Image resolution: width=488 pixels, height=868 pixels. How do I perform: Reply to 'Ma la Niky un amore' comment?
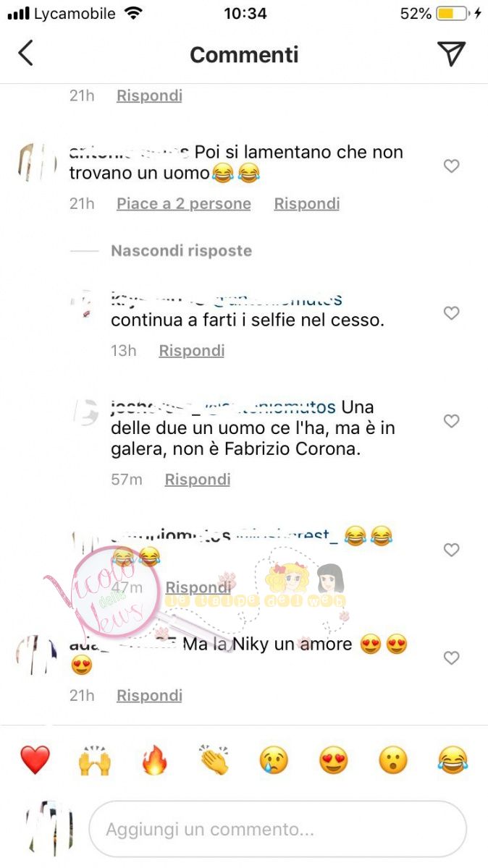(x=149, y=696)
